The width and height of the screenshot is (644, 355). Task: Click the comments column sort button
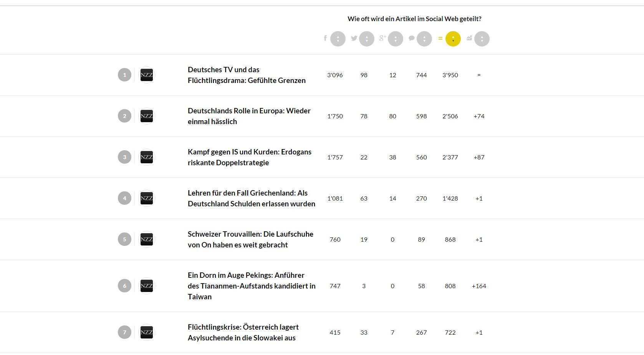tap(424, 39)
